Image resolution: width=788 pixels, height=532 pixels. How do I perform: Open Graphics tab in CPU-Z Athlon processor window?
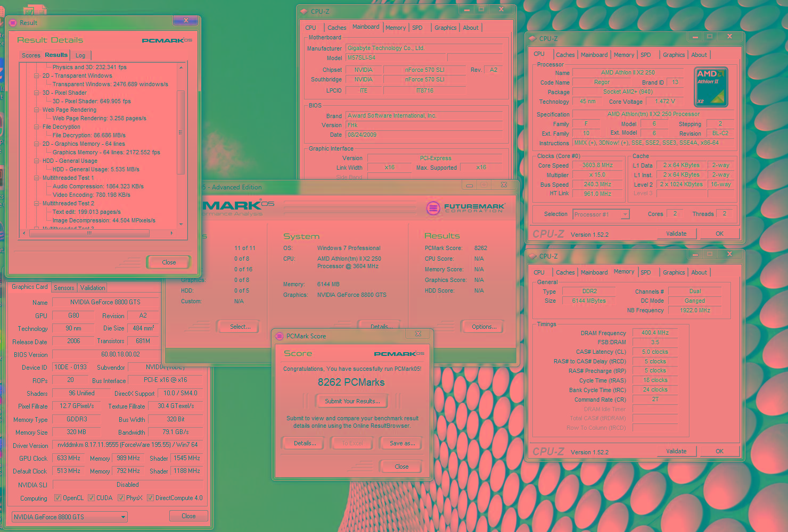674,55
